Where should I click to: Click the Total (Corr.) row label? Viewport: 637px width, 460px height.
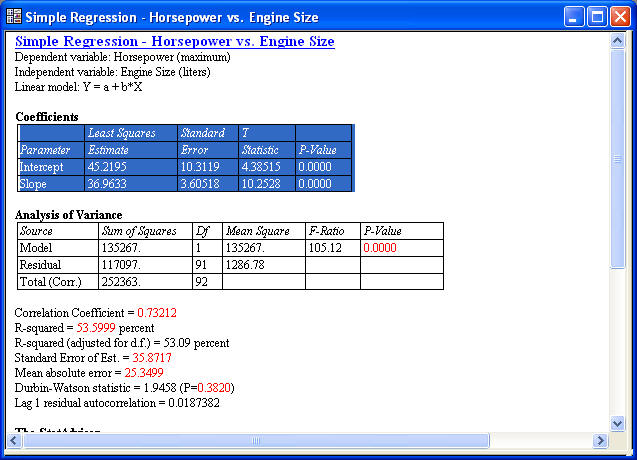pos(51,282)
